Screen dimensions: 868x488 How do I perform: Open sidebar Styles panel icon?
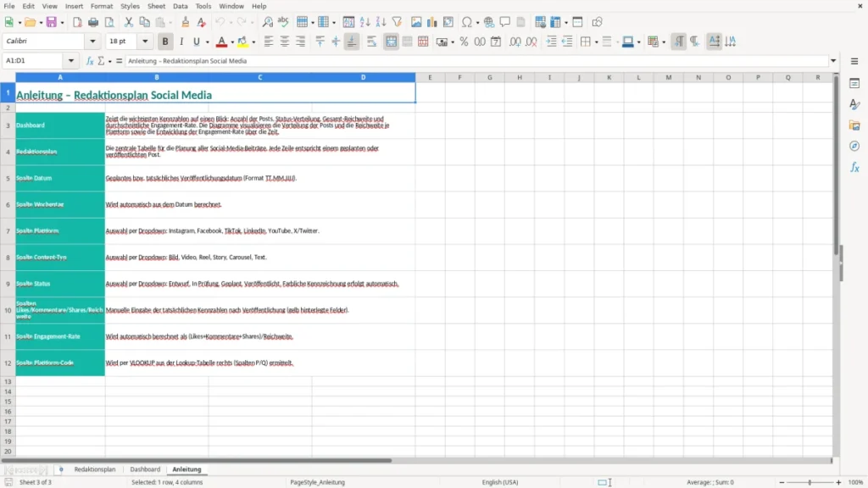pyautogui.click(x=854, y=104)
